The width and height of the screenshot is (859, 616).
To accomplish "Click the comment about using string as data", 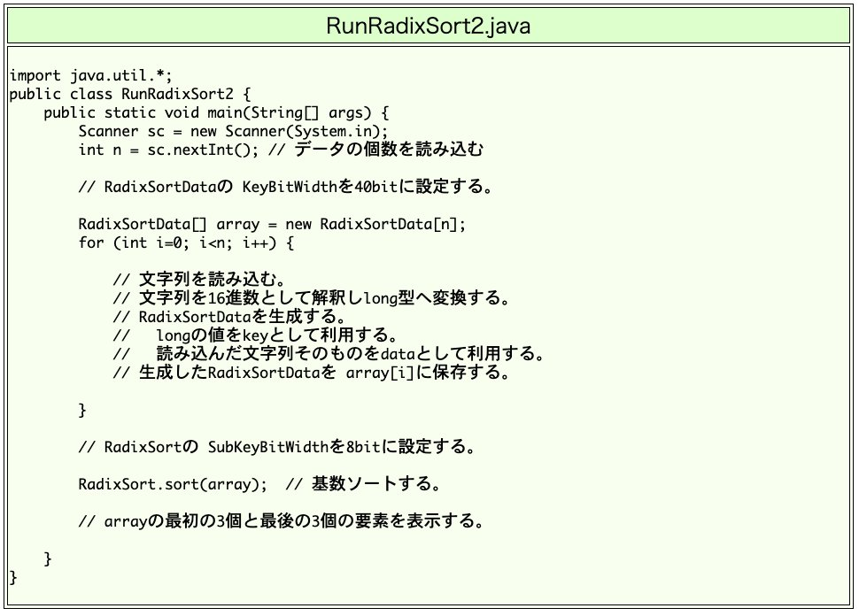I will 328,354.
